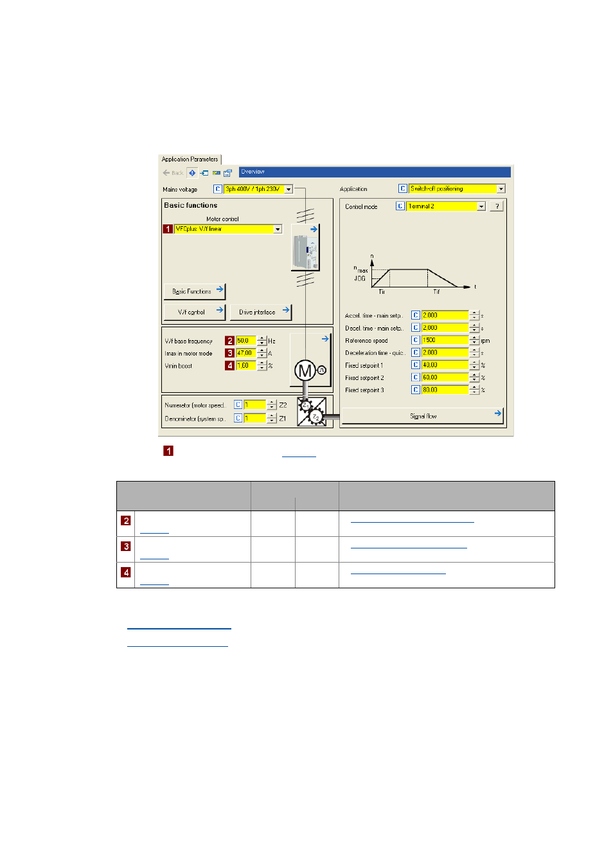This screenshot has width=613, height=868.
Task: Click the properties sheet toolbar icon
Action: pyautogui.click(x=228, y=173)
